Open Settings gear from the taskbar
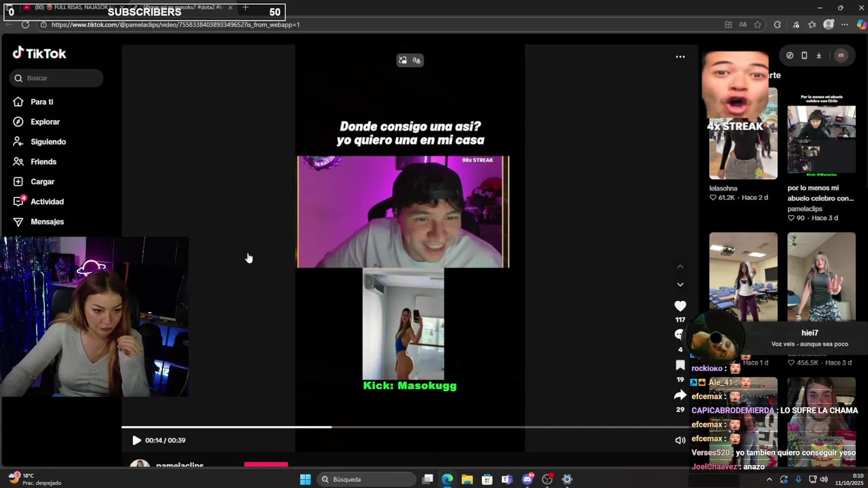This screenshot has height=488, width=868. pyautogui.click(x=567, y=479)
